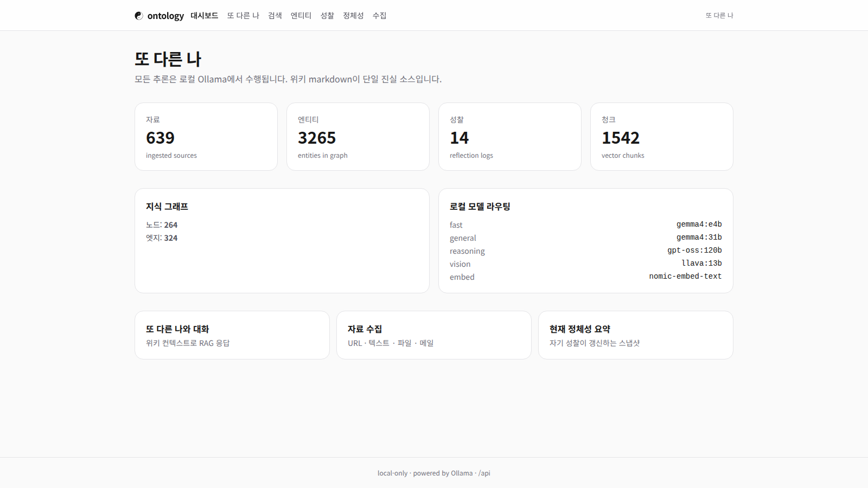
Task: Click the ontology yin-yang logo icon
Action: click(x=139, y=16)
